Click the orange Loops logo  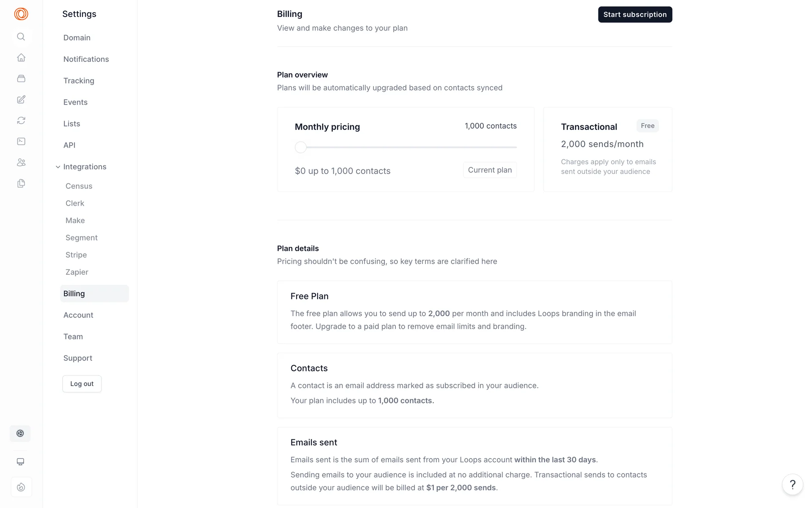tap(21, 14)
